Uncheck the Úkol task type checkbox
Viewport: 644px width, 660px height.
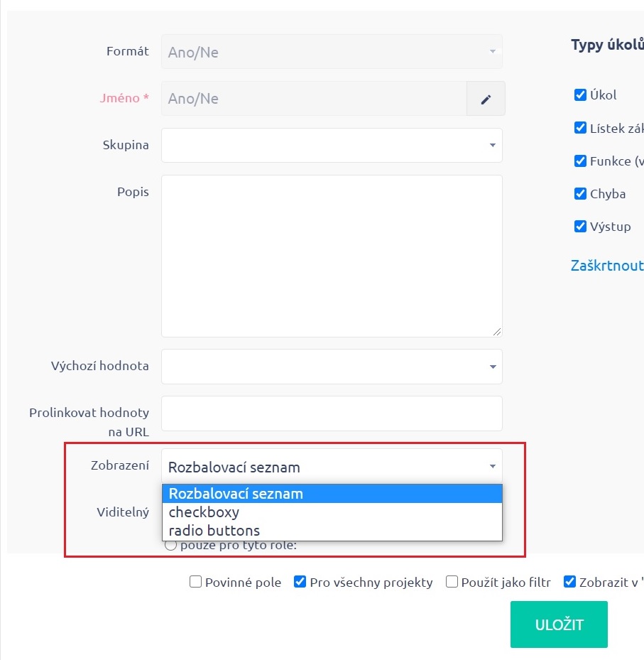[x=580, y=95]
